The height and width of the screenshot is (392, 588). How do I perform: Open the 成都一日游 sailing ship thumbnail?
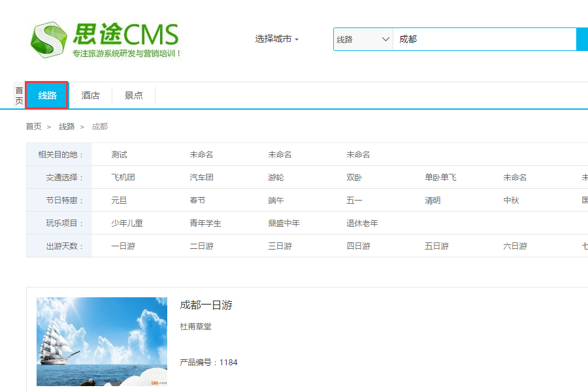(x=102, y=341)
